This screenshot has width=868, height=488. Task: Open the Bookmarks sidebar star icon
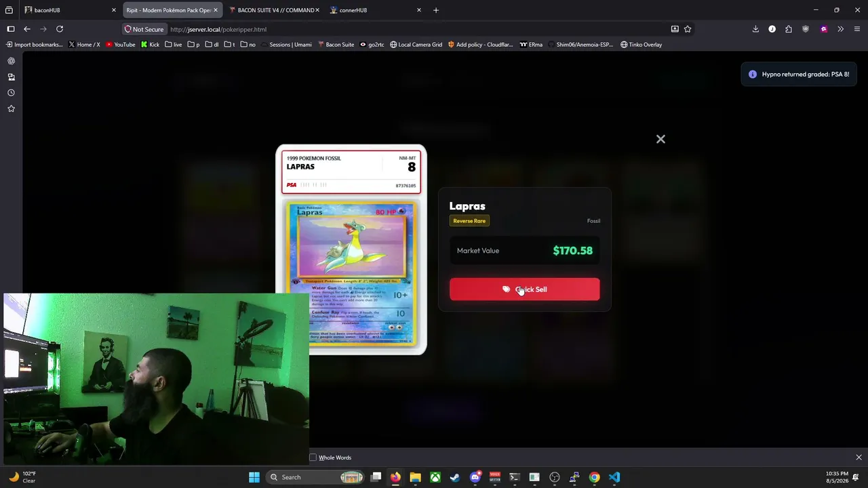coord(11,108)
